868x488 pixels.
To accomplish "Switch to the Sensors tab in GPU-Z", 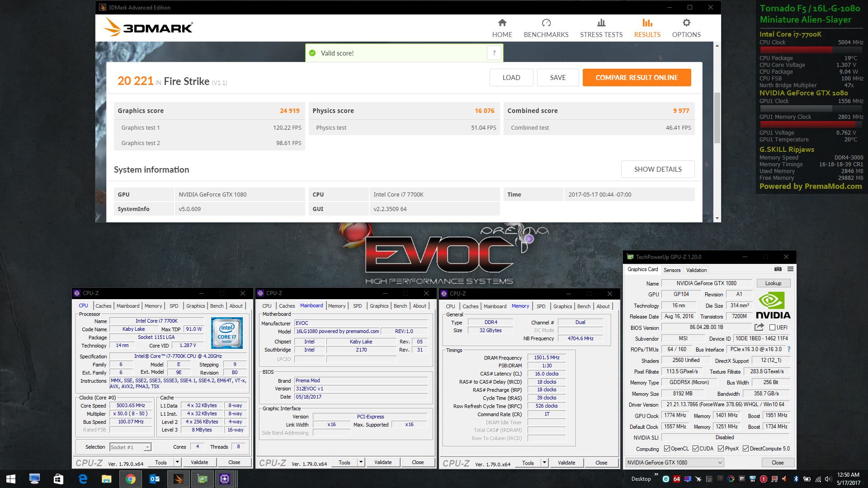I will tap(672, 270).
